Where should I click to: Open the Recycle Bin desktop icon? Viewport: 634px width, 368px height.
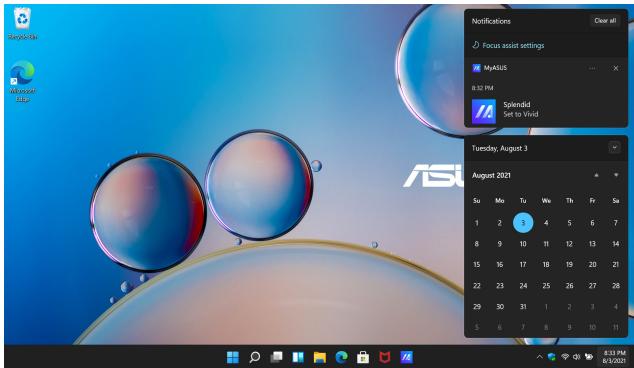coord(22,23)
